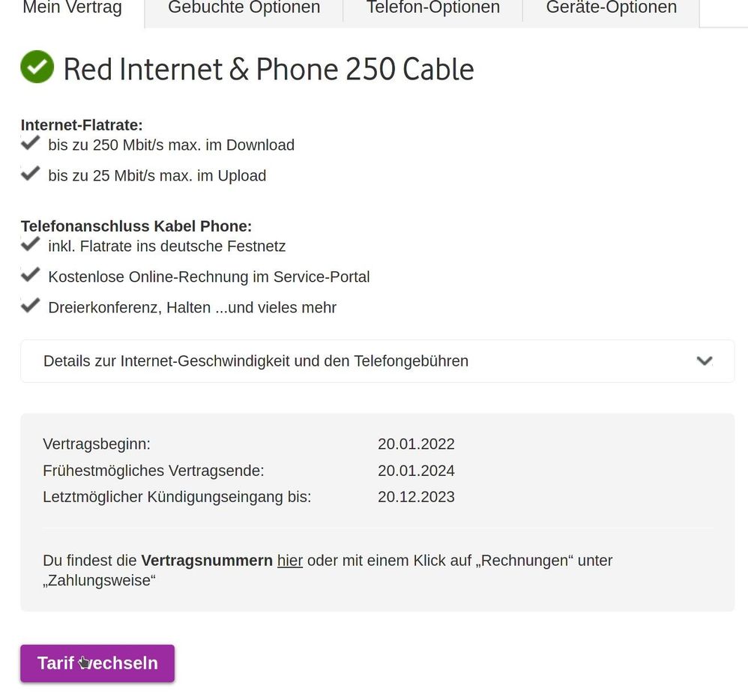
Task: Click the checkmark next to Festnetz-Flatrate entry
Action: click(30, 244)
